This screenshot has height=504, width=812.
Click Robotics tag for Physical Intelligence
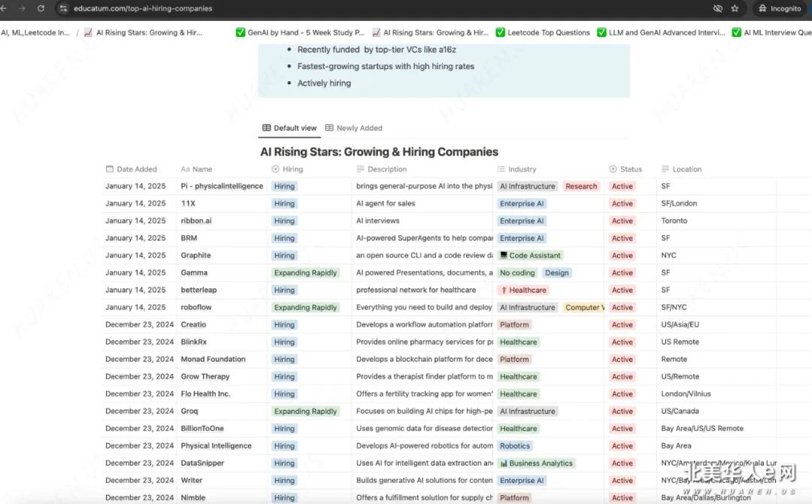(515, 446)
